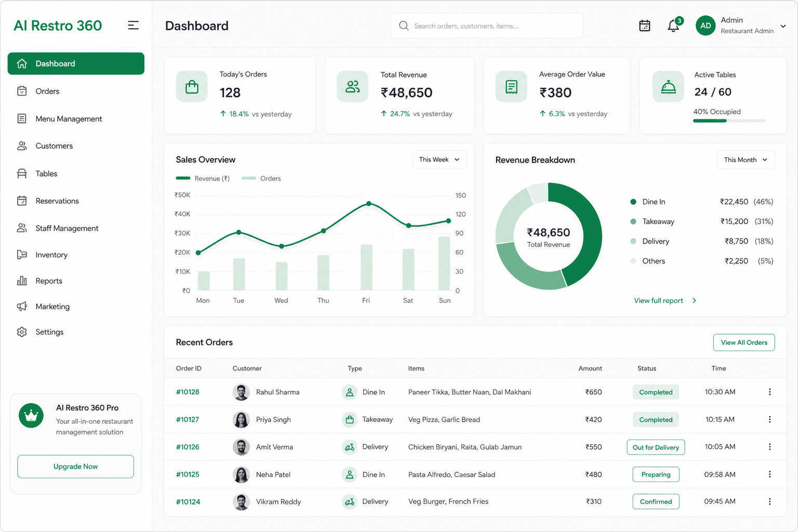
Task: Expand the Admin account chevron
Action: click(x=783, y=26)
